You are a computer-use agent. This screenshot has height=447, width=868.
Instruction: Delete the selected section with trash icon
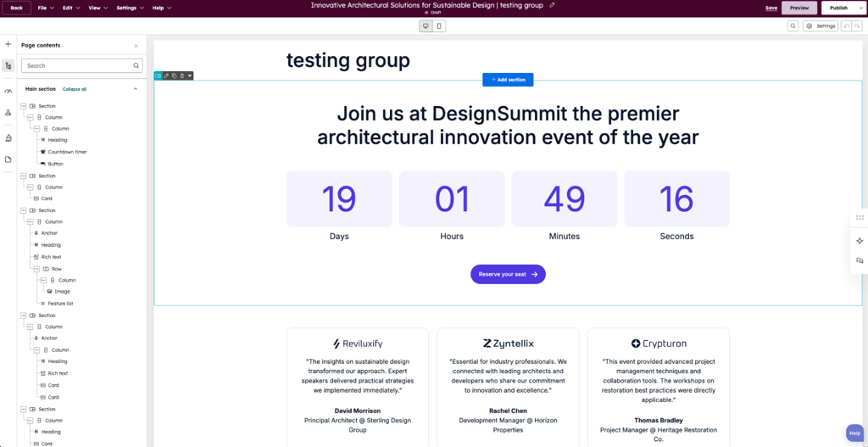[x=181, y=75]
